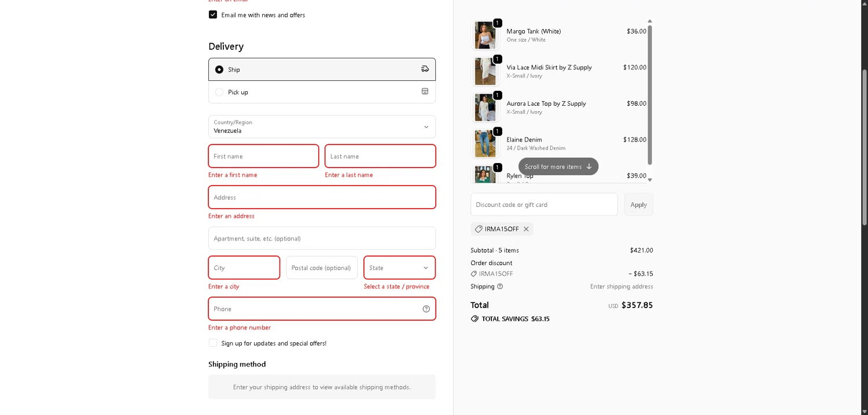The height and width of the screenshot is (415, 868).
Task: Click the tag icon in IRMA15OFF chip
Action: (479, 229)
